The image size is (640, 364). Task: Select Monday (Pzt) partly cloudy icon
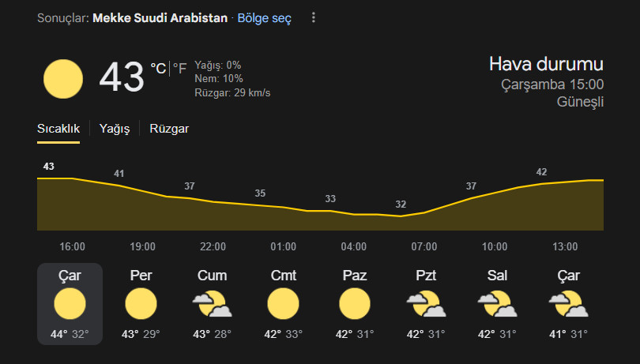point(426,304)
